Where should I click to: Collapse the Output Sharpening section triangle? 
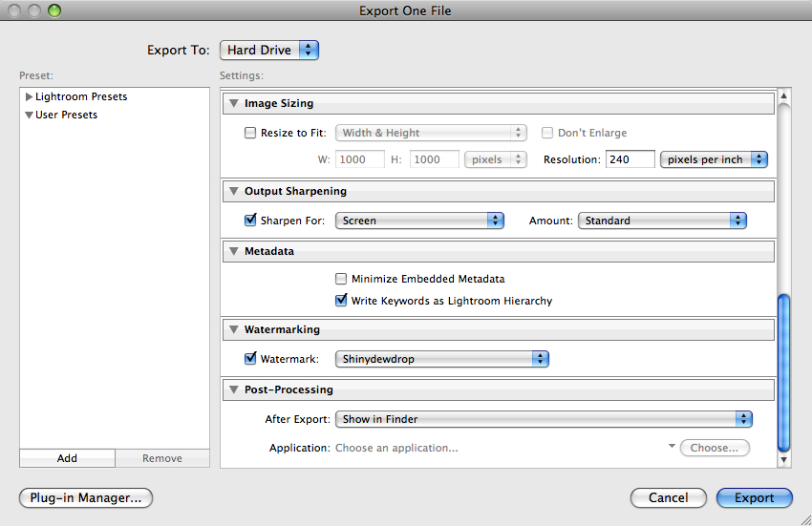(234, 191)
